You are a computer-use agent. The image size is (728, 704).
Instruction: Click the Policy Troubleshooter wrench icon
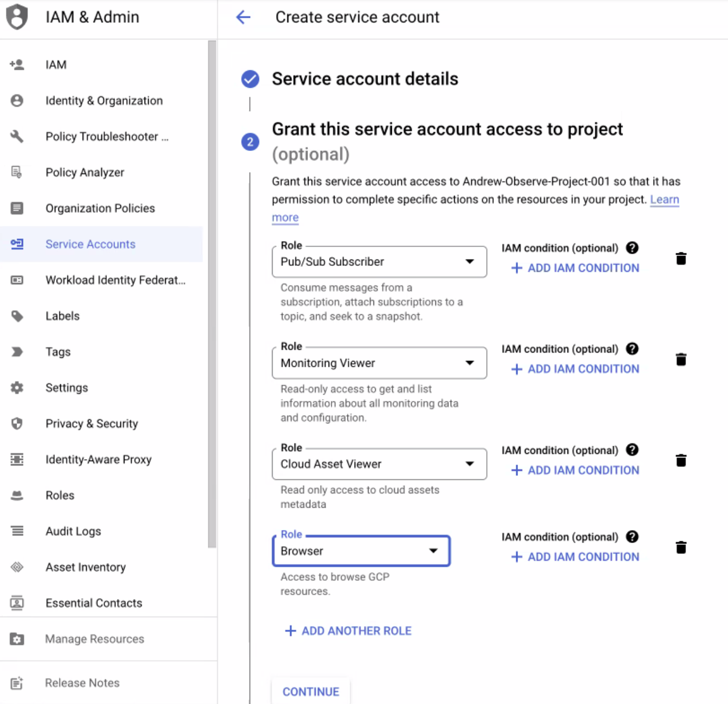(x=17, y=137)
